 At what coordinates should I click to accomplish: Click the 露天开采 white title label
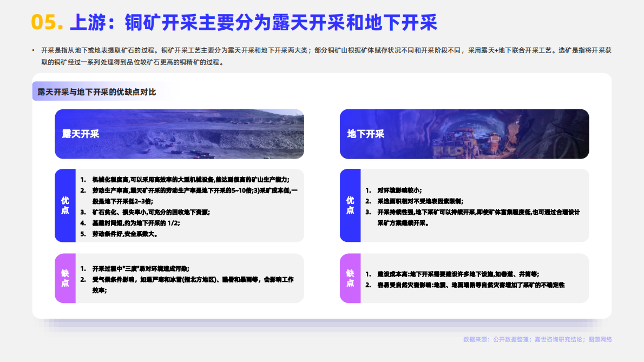click(81, 134)
